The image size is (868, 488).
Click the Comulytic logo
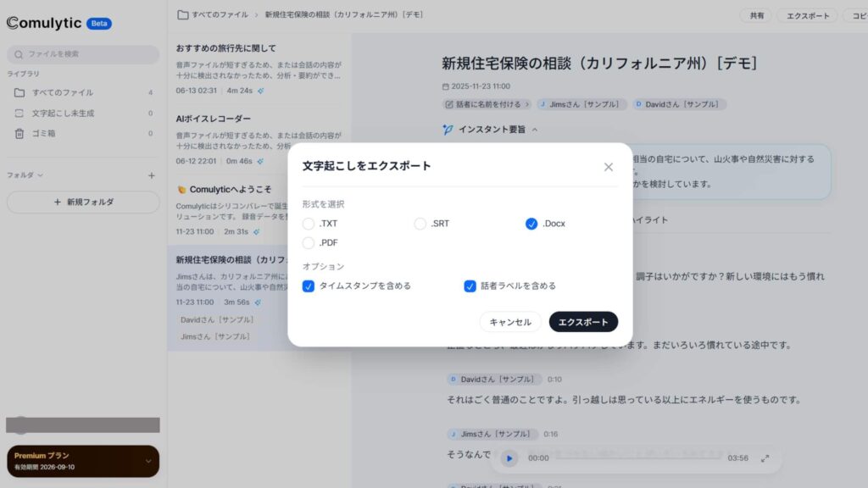[44, 23]
